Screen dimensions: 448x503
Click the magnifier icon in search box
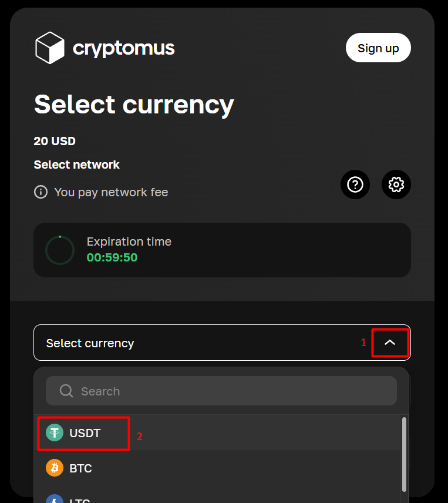click(66, 391)
